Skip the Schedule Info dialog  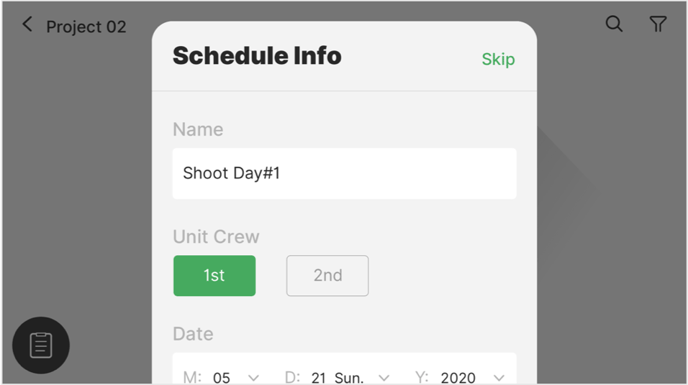(x=498, y=59)
